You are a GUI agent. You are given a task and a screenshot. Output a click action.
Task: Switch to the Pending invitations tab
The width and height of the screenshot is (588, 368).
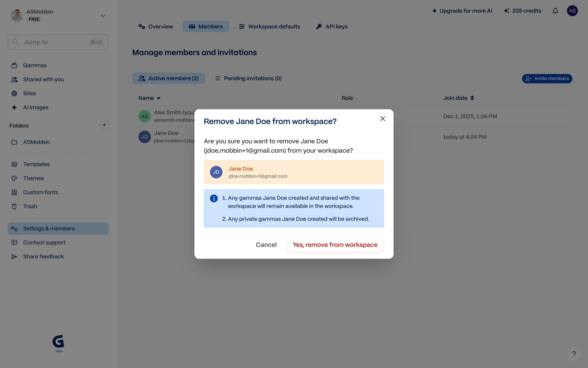[248, 79]
